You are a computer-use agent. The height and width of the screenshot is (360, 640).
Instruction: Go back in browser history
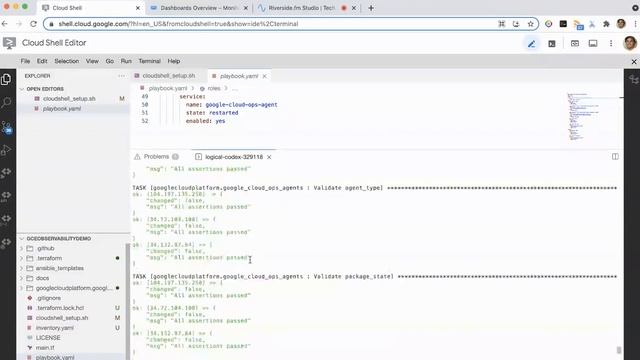[5, 24]
